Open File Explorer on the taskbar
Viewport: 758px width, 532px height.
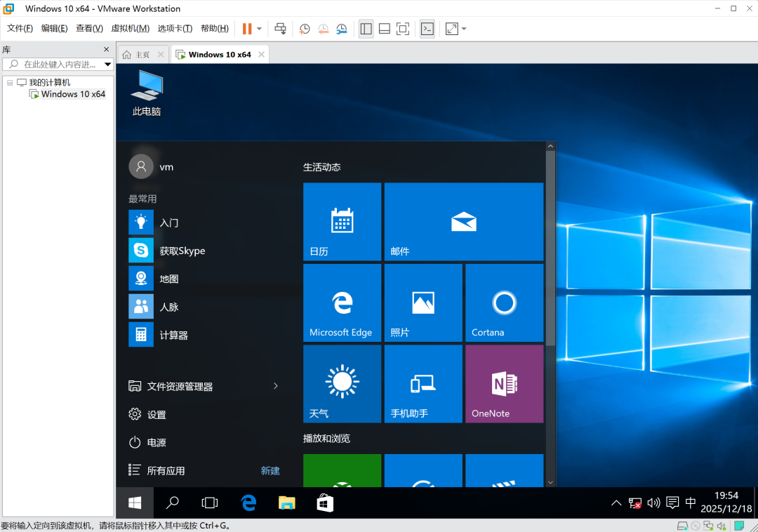pos(286,503)
